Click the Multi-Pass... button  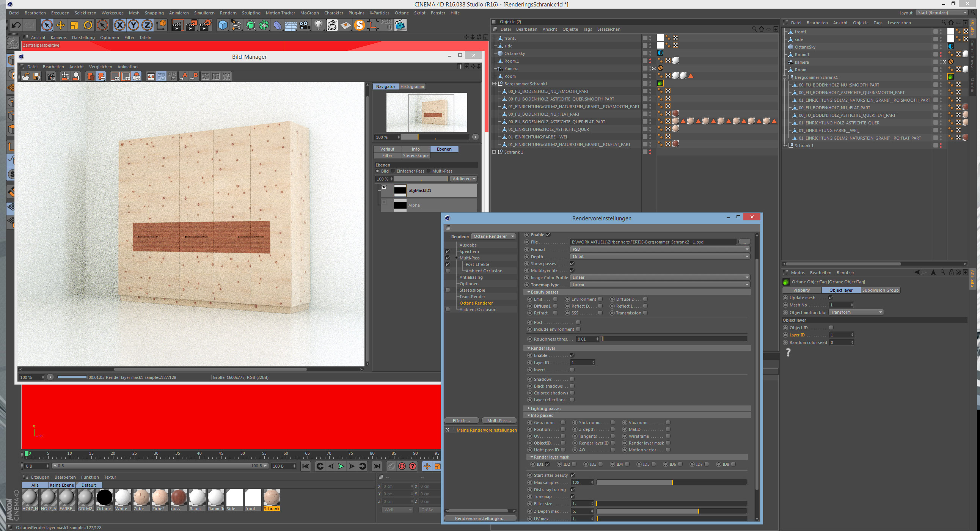coord(499,421)
